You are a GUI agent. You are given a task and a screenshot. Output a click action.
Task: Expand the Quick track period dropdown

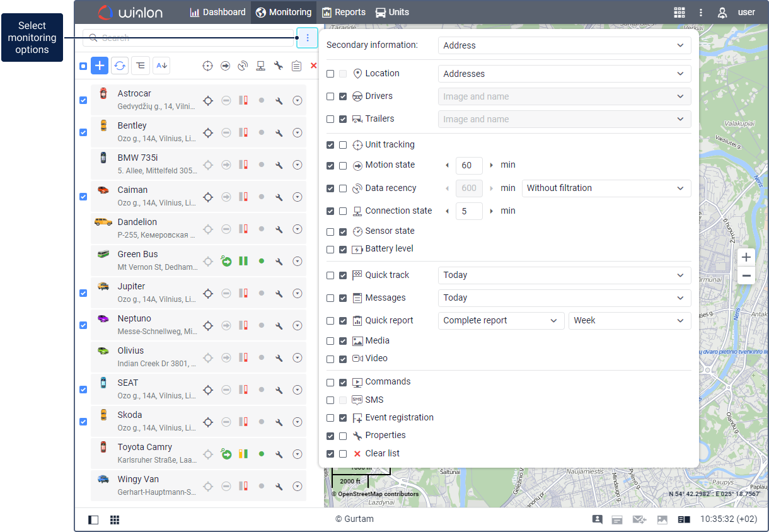564,275
